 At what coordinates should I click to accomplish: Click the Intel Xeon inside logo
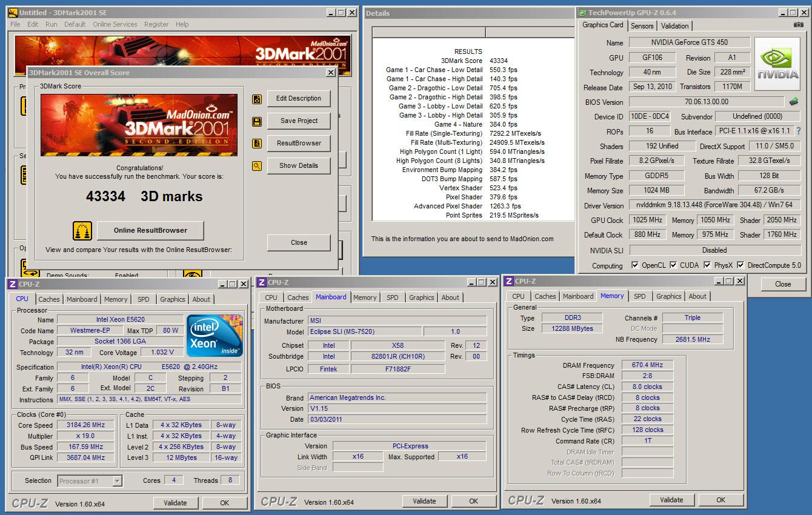coord(215,336)
